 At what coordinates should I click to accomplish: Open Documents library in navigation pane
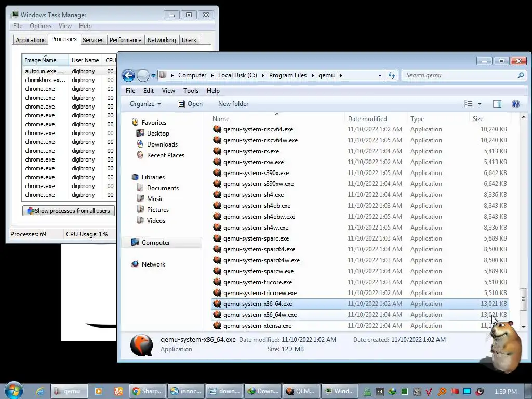click(x=163, y=188)
